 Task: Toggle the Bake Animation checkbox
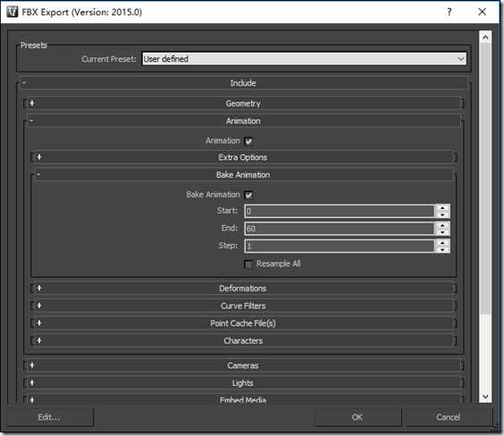coord(248,195)
